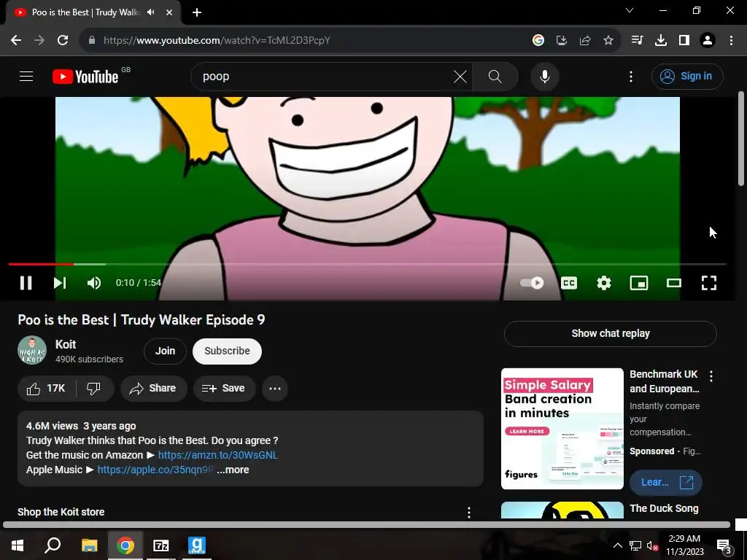Install the app from the address bar
Image resolution: width=747 pixels, height=560 pixels.
click(562, 41)
